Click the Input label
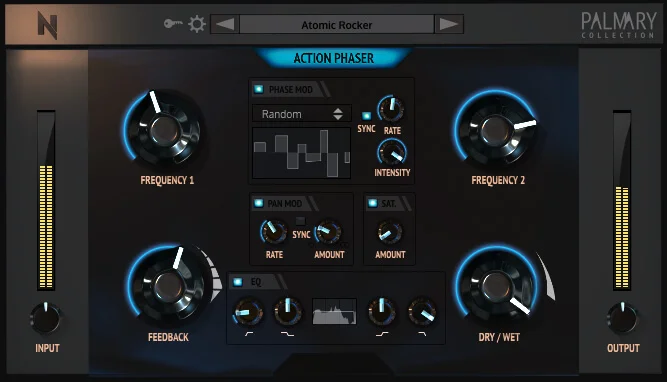 [47, 348]
